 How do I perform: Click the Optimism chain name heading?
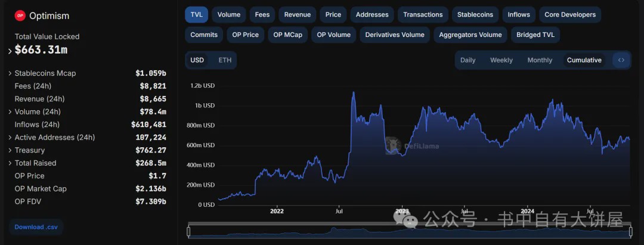click(x=49, y=16)
